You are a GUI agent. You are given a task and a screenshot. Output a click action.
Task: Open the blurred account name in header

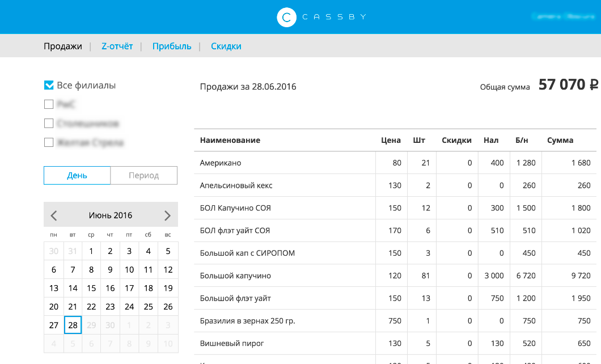point(563,17)
